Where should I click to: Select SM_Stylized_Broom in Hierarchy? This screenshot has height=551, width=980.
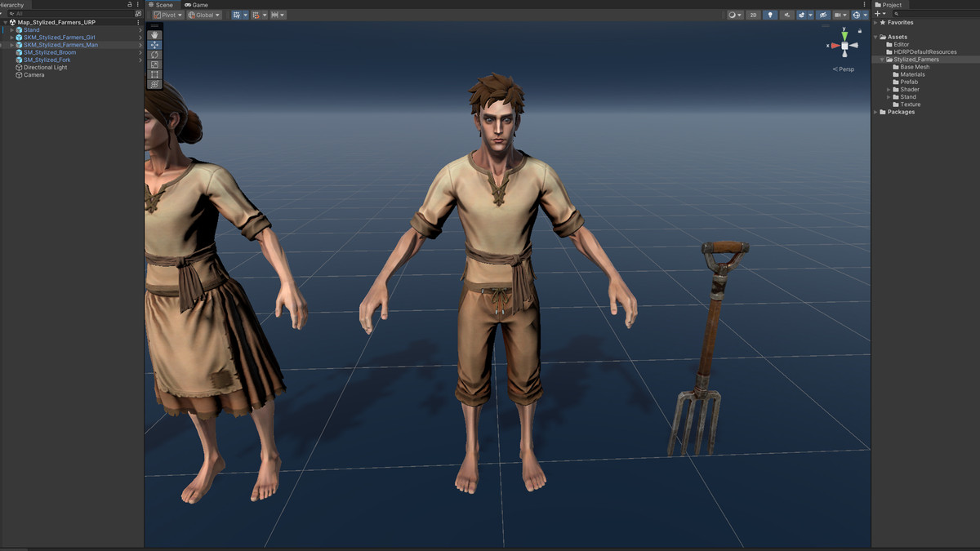[50, 52]
